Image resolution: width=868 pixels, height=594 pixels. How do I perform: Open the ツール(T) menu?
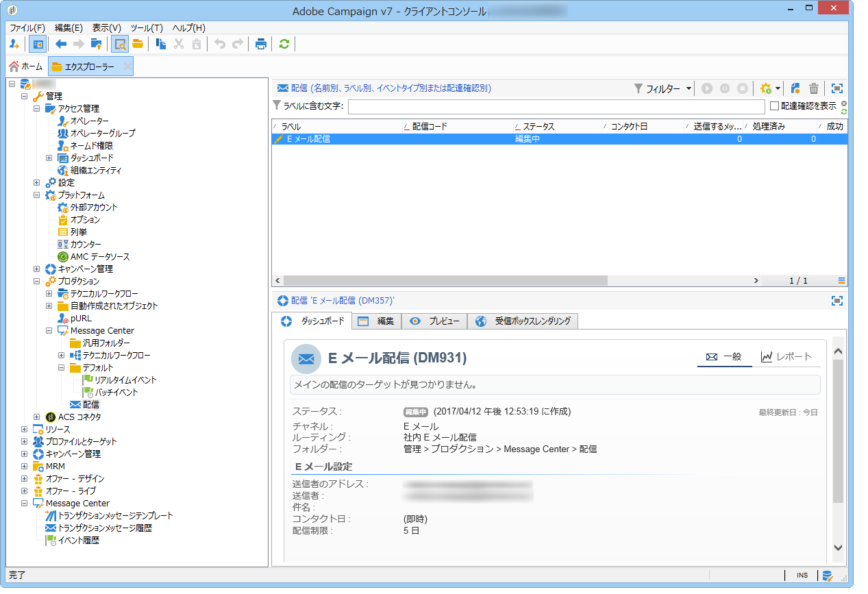coord(147,28)
